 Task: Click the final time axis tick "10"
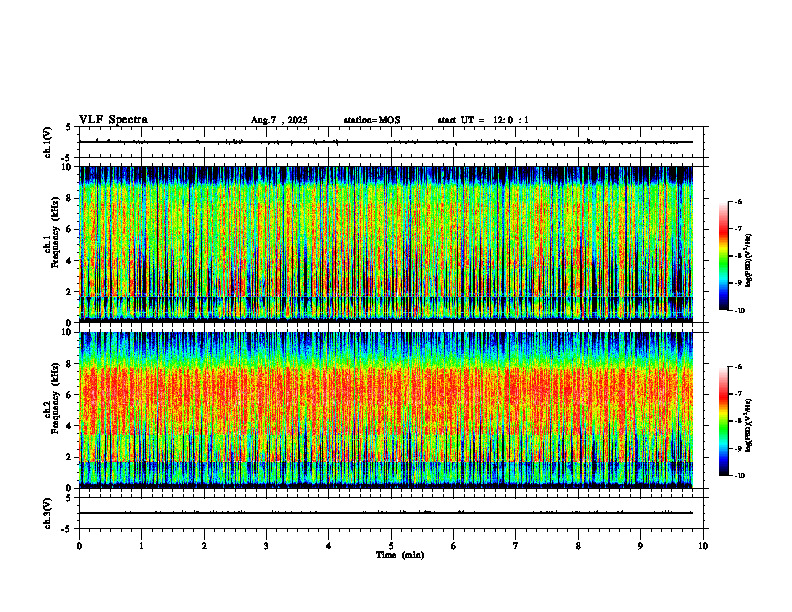(703, 546)
